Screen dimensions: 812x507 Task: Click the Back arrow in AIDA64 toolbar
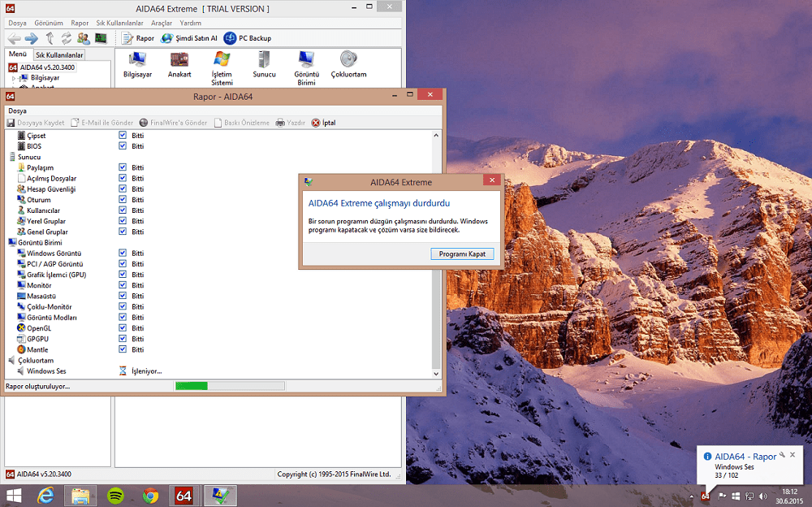tap(15, 38)
